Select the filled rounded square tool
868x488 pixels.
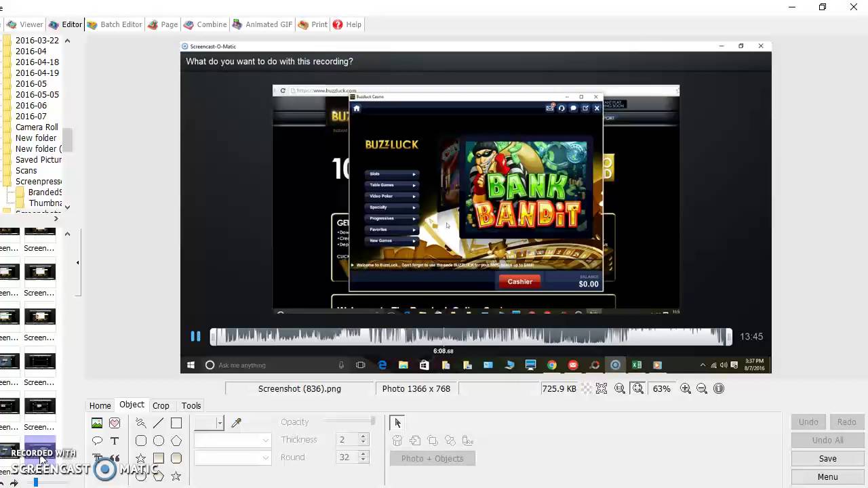coord(176,458)
